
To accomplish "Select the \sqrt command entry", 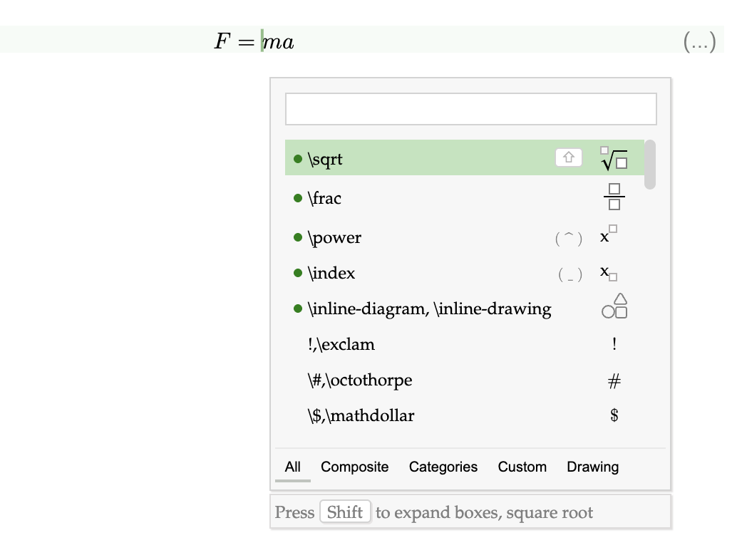I will [465, 158].
